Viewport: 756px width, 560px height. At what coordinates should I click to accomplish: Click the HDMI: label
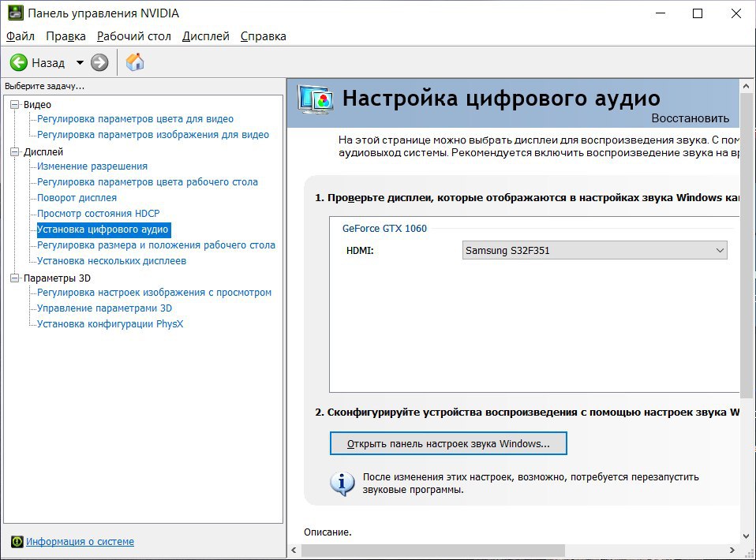(x=360, y=251)
